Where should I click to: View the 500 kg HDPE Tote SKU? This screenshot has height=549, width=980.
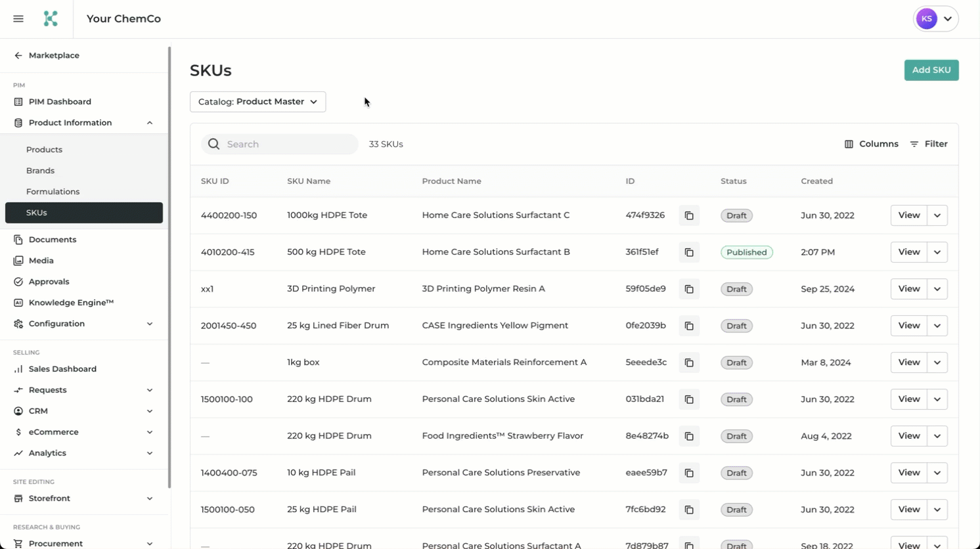coord(908,252)
